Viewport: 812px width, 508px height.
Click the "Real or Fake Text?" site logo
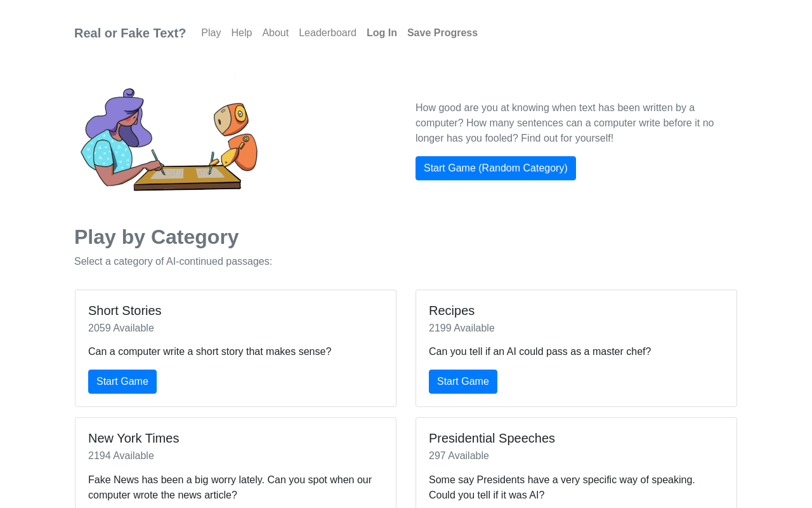pos(130,33)
